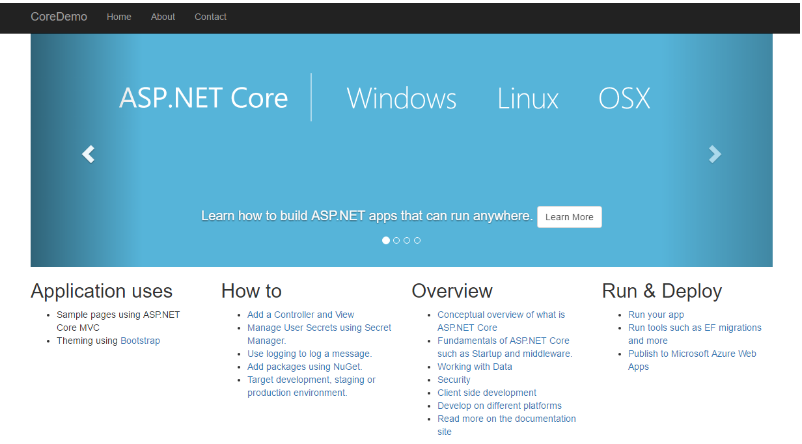Open the Security link
The image size is (802, 444).
click(x=454, y=380)
